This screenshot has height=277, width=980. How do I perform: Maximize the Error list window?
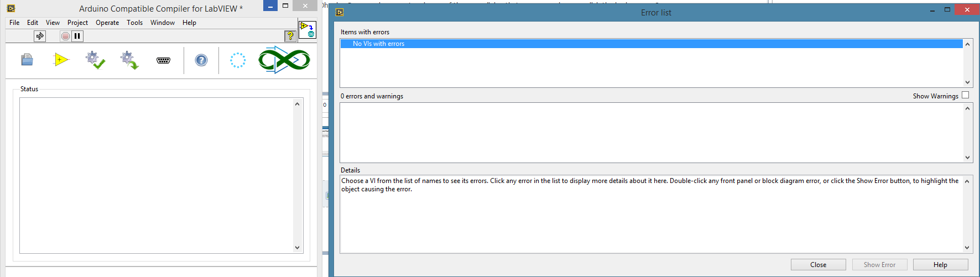click(x=947, y=10)
